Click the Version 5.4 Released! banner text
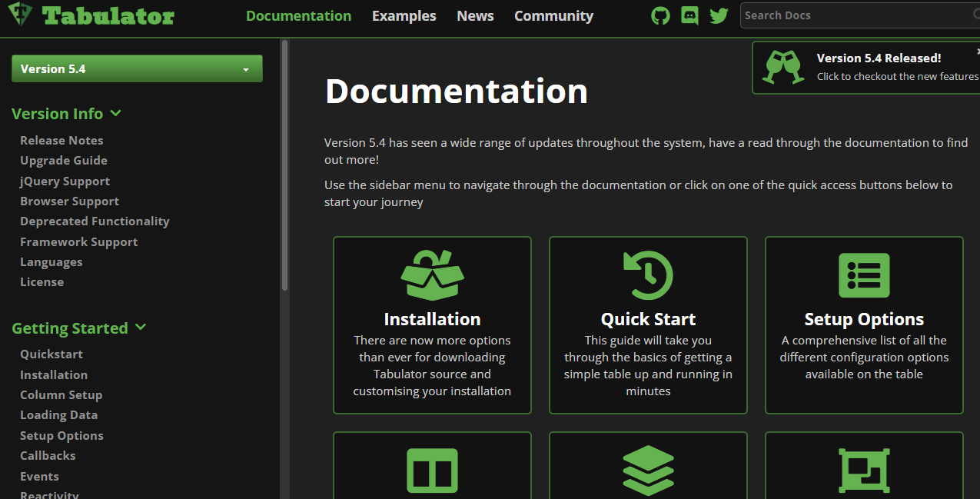The image size is (980, 499). point(879,58)
